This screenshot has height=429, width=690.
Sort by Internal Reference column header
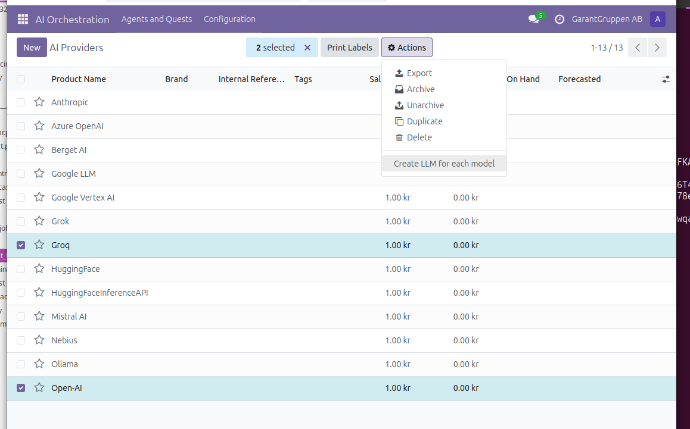tap(251, 79)
